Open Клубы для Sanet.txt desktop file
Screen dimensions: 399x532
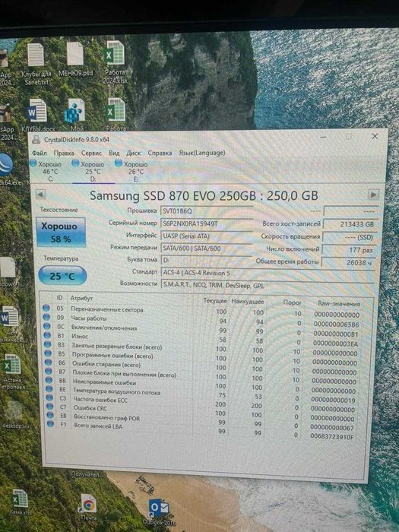point(36,65)
